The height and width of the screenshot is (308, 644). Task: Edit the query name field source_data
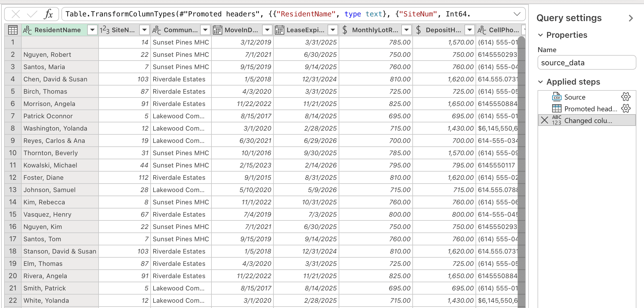coord(587,62)
